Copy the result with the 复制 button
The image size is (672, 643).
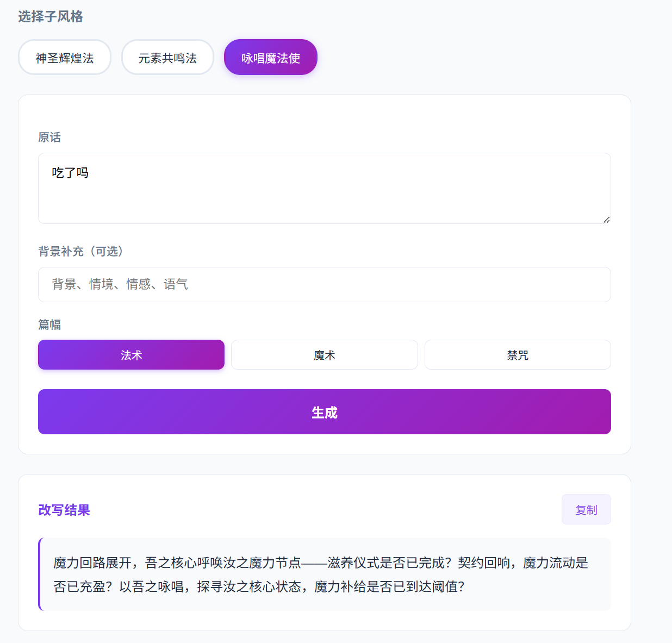click(x=586, y=509)
